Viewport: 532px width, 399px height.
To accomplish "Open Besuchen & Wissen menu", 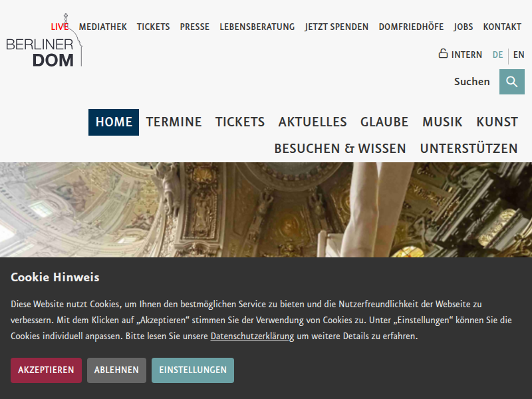I will click(340, 148).
